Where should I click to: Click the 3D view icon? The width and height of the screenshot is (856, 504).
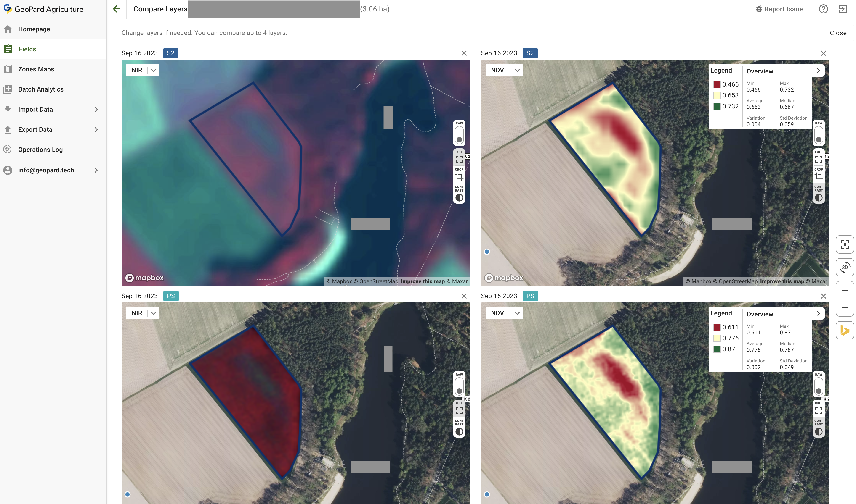coord(845,267)
